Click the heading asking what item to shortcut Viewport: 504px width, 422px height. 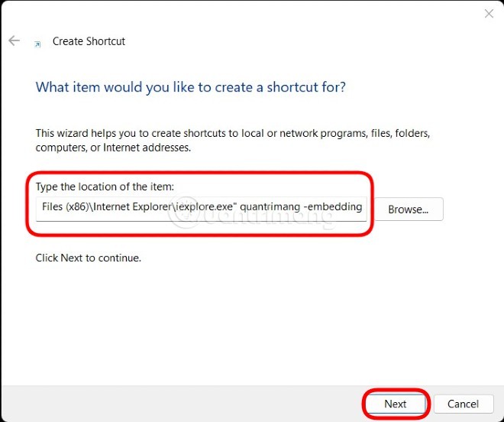pos(190,87)
